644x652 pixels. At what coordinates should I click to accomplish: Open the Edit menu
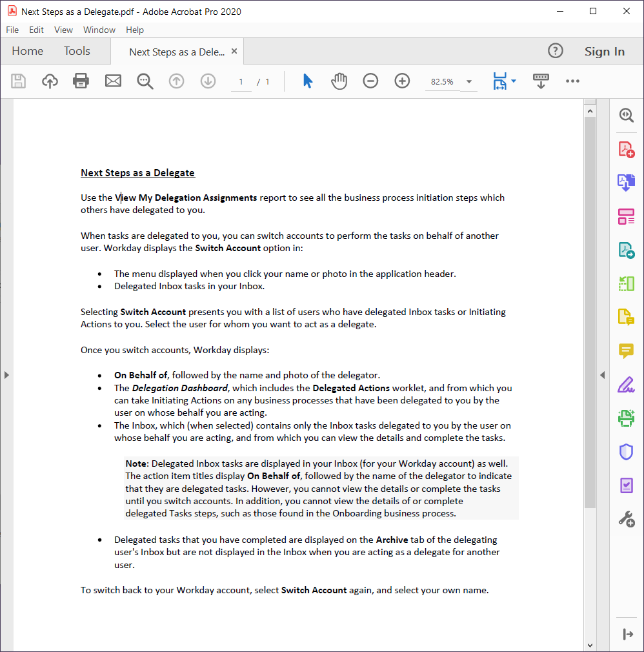(36, 30)
